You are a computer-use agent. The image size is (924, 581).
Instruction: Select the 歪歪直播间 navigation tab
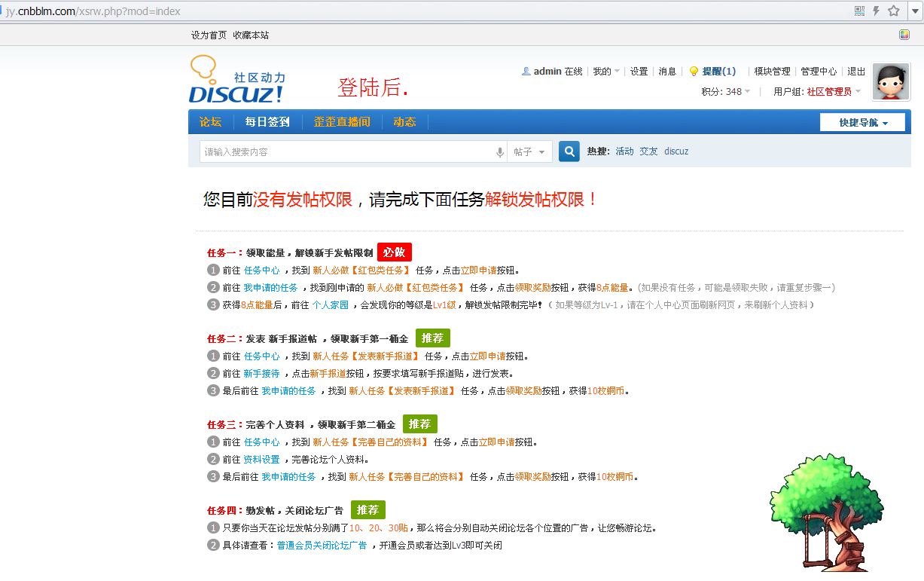pyautogui.click(x=342, y=122)
